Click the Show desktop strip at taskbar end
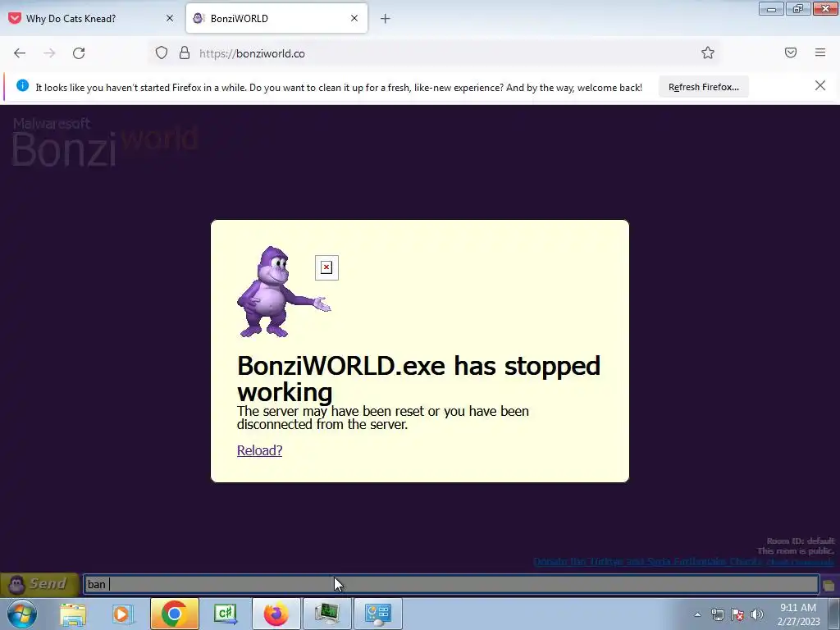Screen dimensions: 840x630 834,614
